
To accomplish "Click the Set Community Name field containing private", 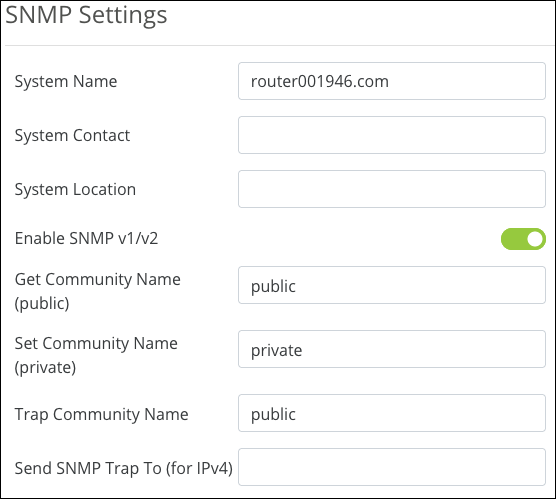I will 392,349.
